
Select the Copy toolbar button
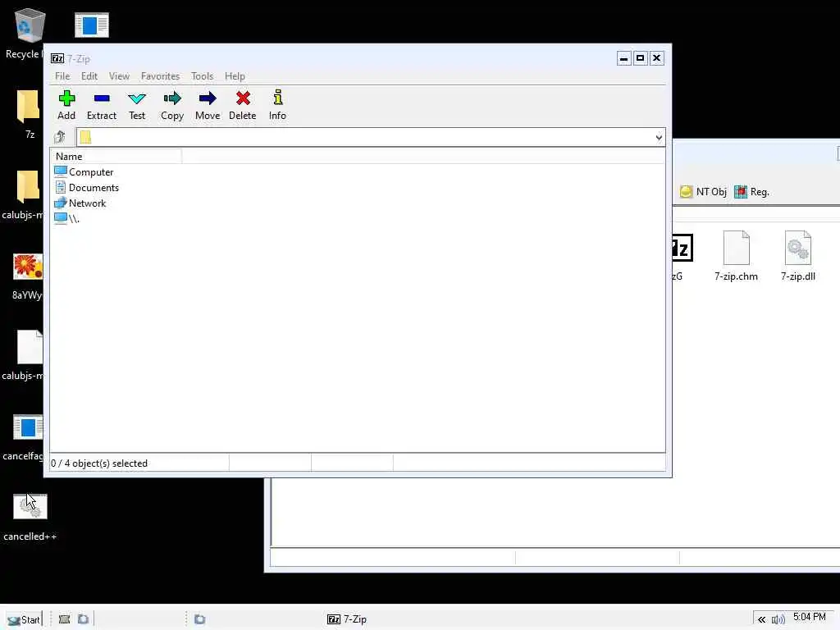click(x=172, y=105)
